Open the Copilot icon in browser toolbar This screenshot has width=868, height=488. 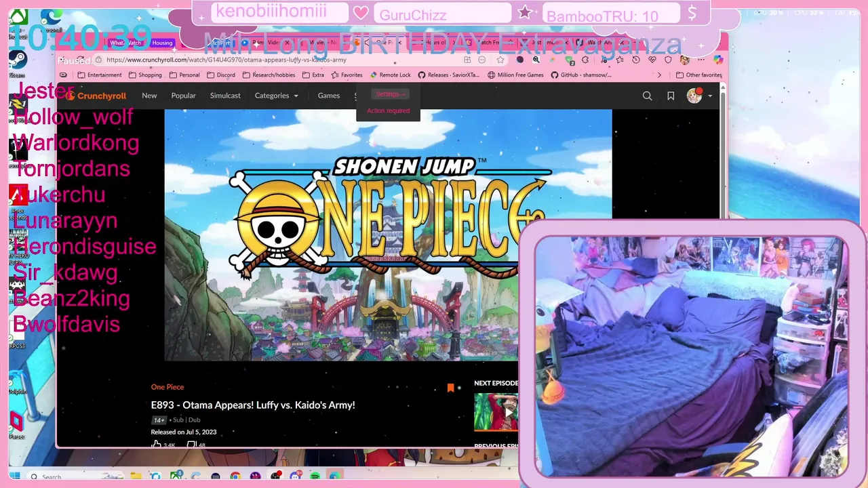pyautogui.click(x=718, y=60)
